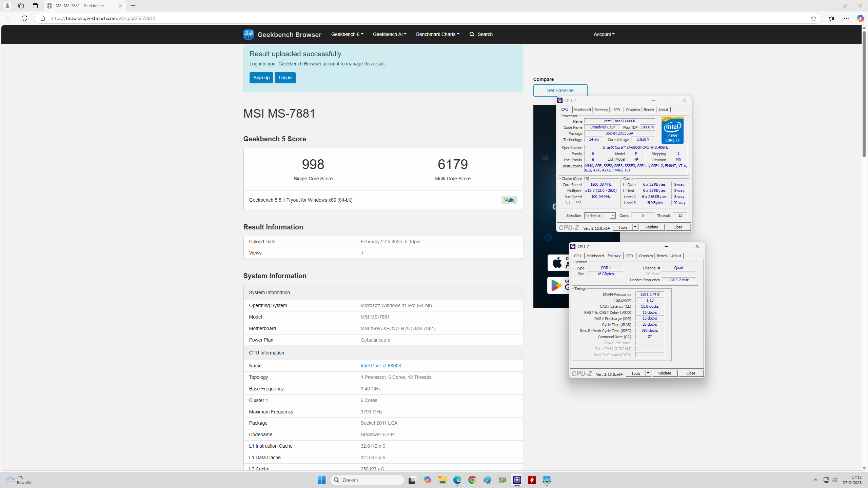
Task: Open the weather widget showing 7°C
Action: 19,480
